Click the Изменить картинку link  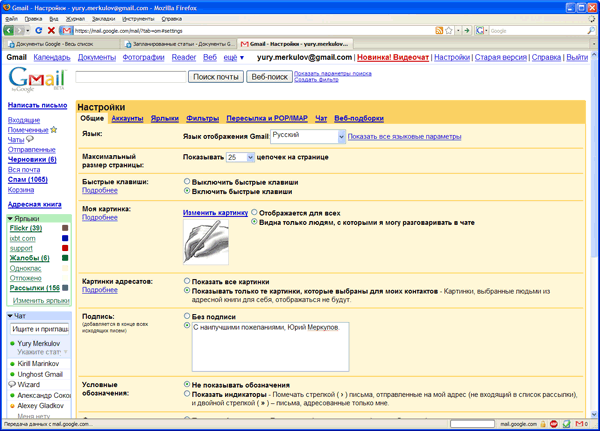point(215,213)
